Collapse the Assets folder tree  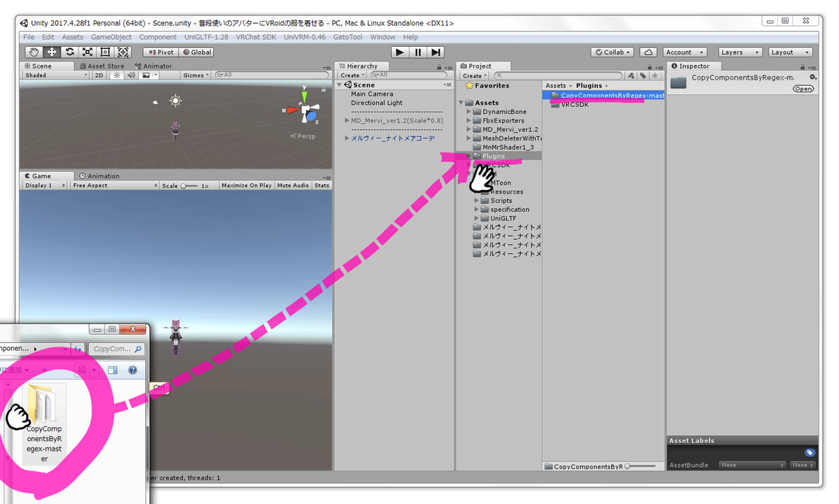[x=461, y=103]
